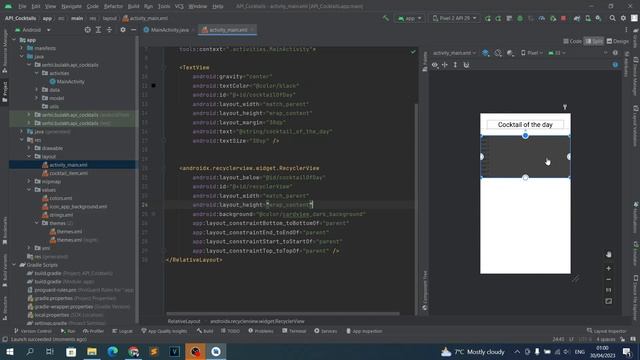
Task: Open the Device Manager toolbar icon
Action: point(588,18)
